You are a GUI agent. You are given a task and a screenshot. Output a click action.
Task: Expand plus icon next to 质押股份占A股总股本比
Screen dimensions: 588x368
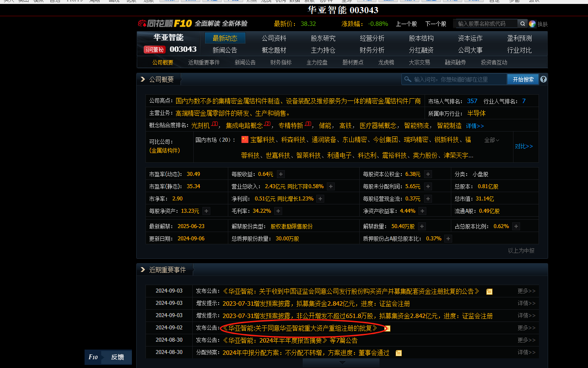pos(448,239)
